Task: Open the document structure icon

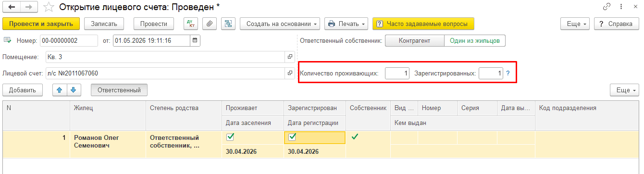Action: pos(228,24)
